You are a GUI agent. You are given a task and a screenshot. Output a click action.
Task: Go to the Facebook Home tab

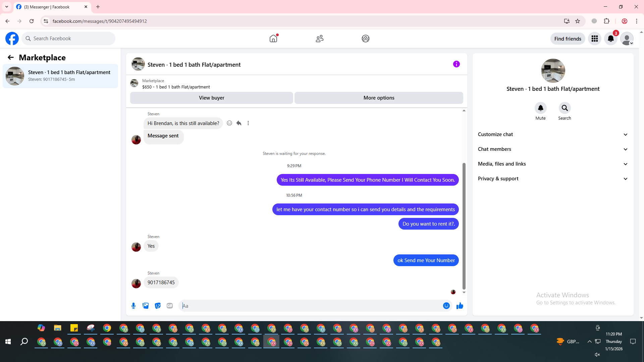273,39
